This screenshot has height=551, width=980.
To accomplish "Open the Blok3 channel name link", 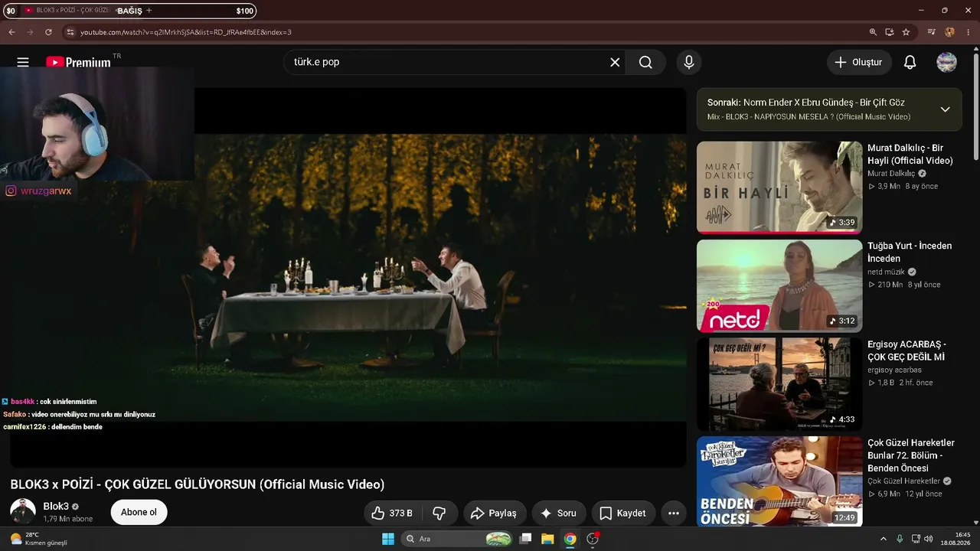I will point(56,507).
